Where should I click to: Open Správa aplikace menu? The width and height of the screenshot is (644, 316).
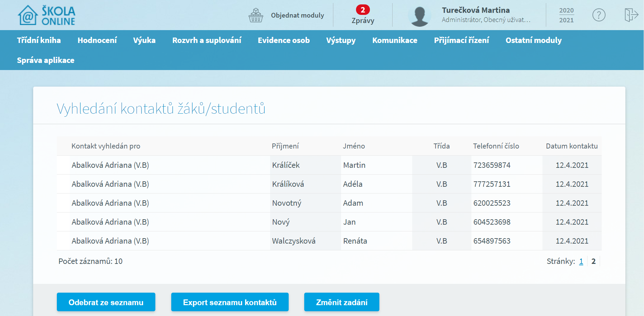[x=46, y=60]
